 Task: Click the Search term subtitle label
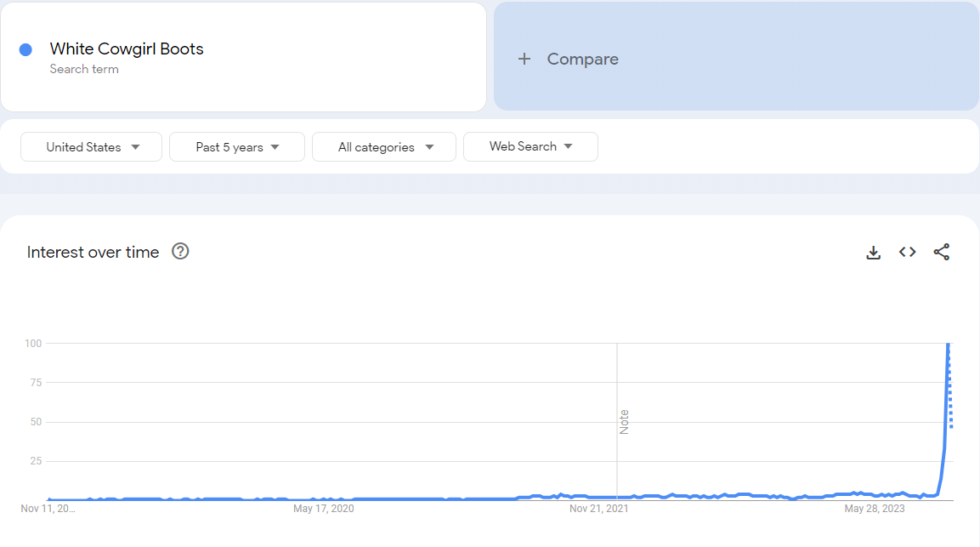click(84, 69)
